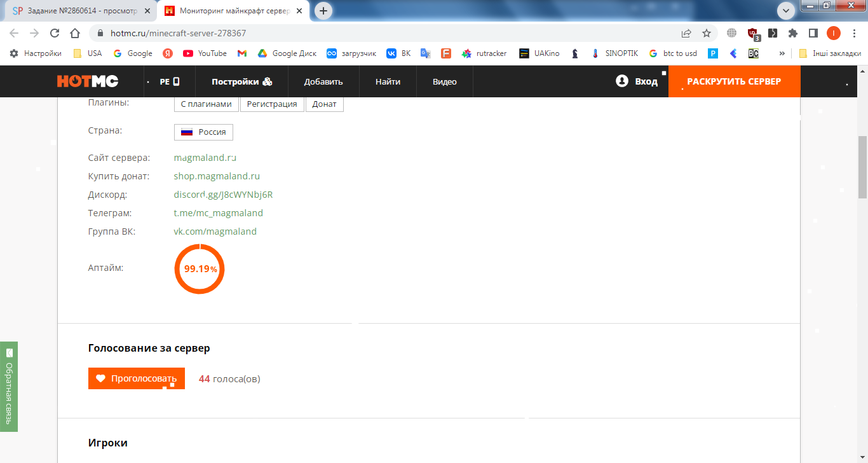Click the HotMC logo
868x463 pixels.
tap(88, 81)
